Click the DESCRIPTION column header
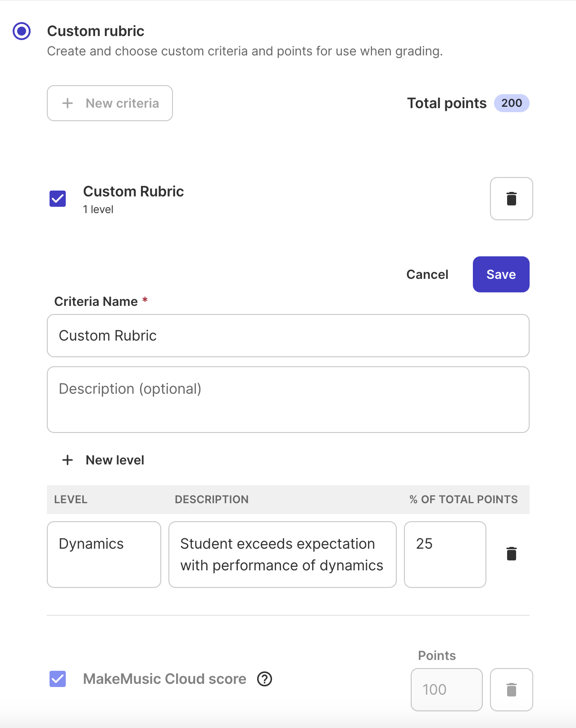 click(211, 499)
